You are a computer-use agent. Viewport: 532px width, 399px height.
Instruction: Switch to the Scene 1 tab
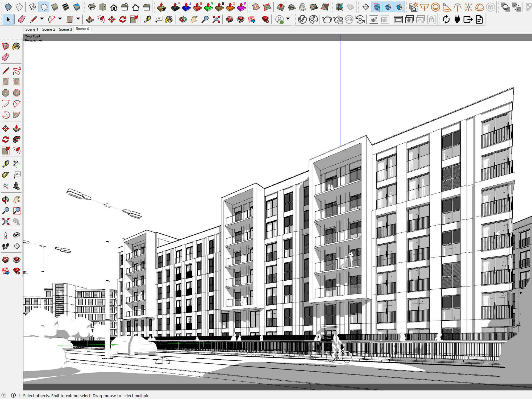pos(32,29)
